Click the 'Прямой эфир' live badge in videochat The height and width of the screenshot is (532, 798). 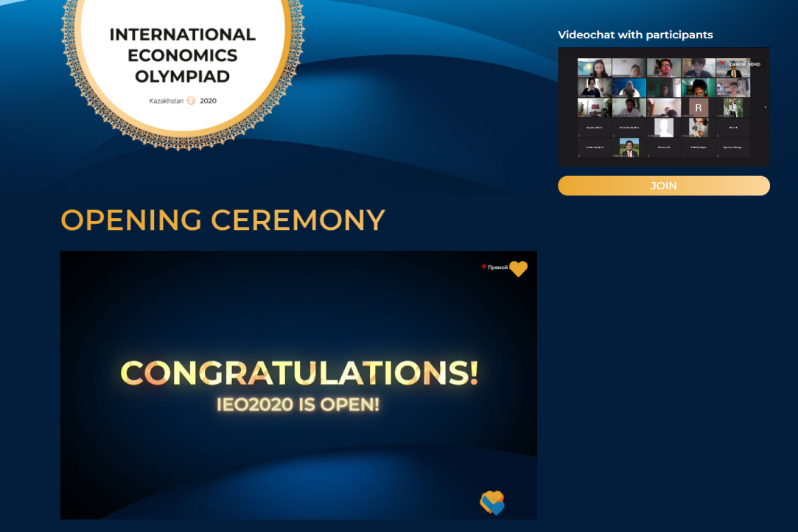741,64
